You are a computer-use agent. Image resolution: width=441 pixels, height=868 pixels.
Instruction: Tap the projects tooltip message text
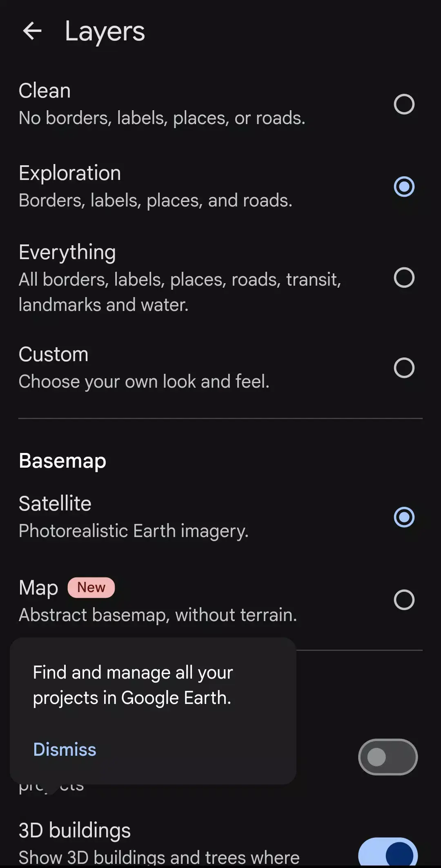click(x=132, y=684)
